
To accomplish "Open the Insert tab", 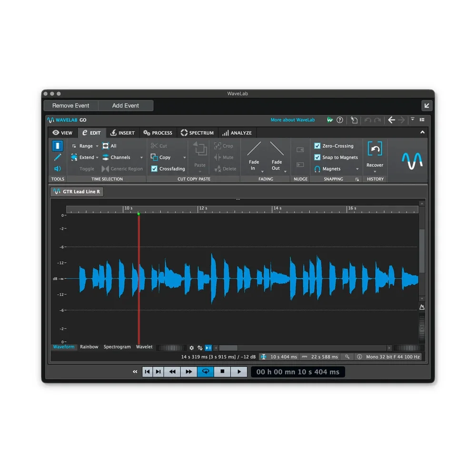I will (122, 133).
